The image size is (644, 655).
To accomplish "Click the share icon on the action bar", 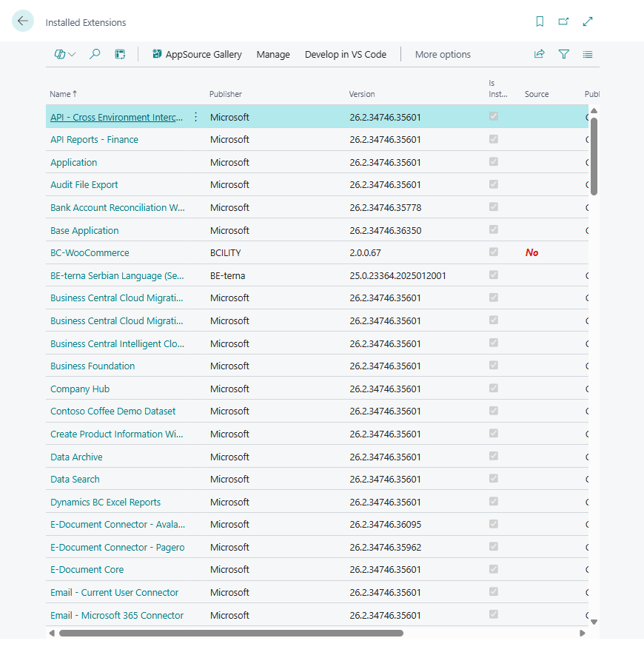I will click(539, 54).
